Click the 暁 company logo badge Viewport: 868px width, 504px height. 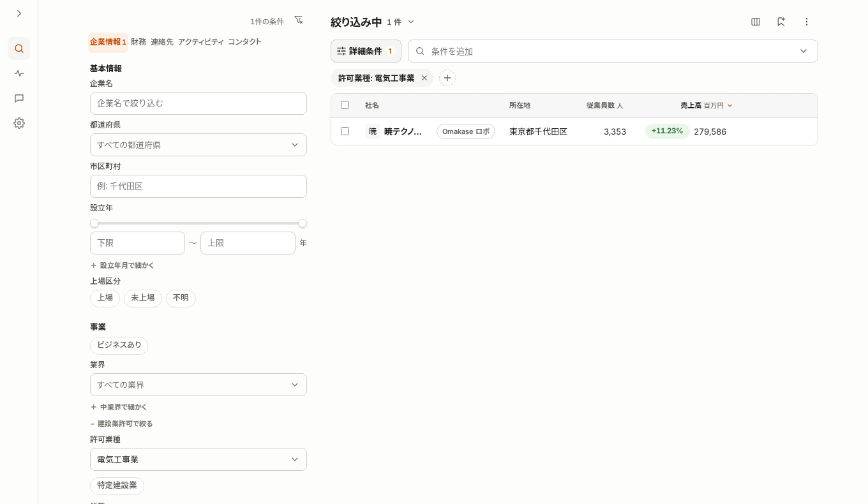pyautogui.click(x=373, y=131)
